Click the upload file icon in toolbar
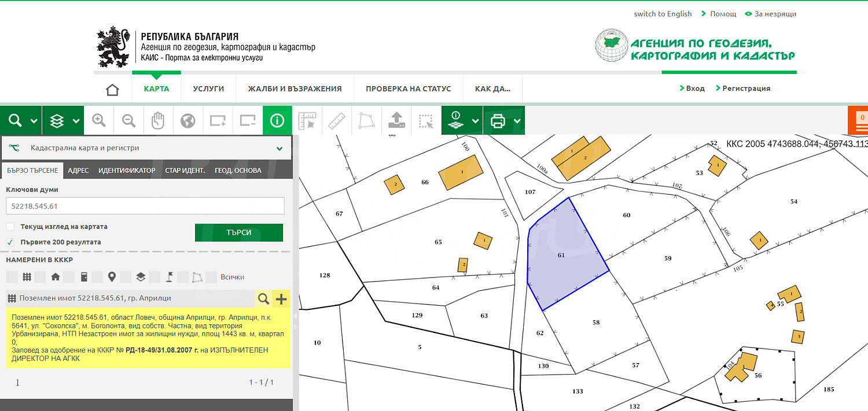Viewport: 868px width, 411px height. [396, 121]
